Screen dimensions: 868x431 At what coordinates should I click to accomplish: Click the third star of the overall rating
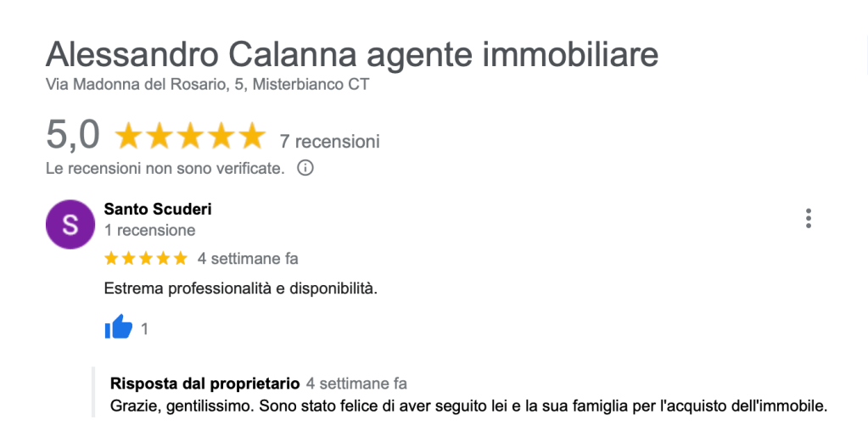(x=190, y=136)
